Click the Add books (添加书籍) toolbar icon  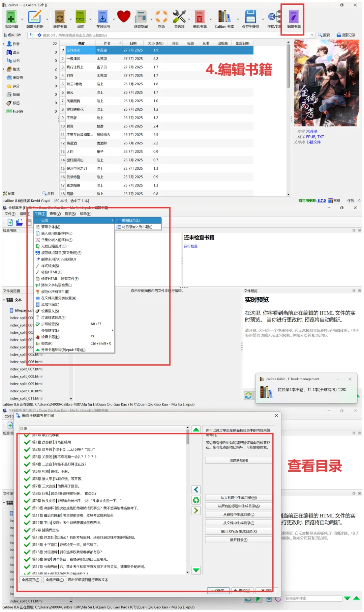tap(11, 17)
